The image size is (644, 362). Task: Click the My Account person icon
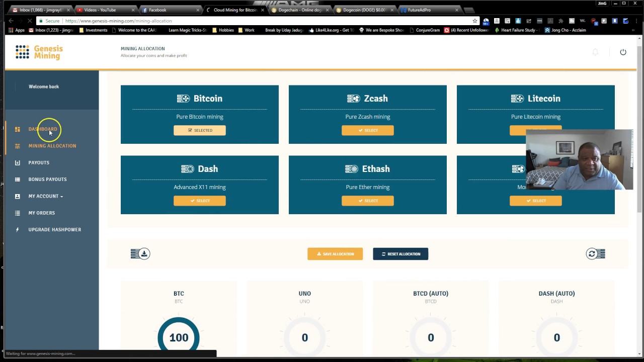[17, 196]
